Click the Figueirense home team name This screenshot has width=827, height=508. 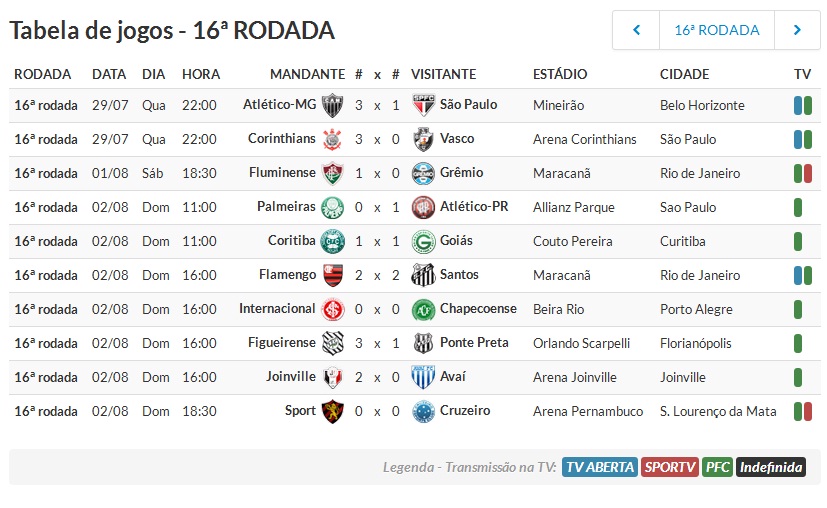(x=282, y=343)
